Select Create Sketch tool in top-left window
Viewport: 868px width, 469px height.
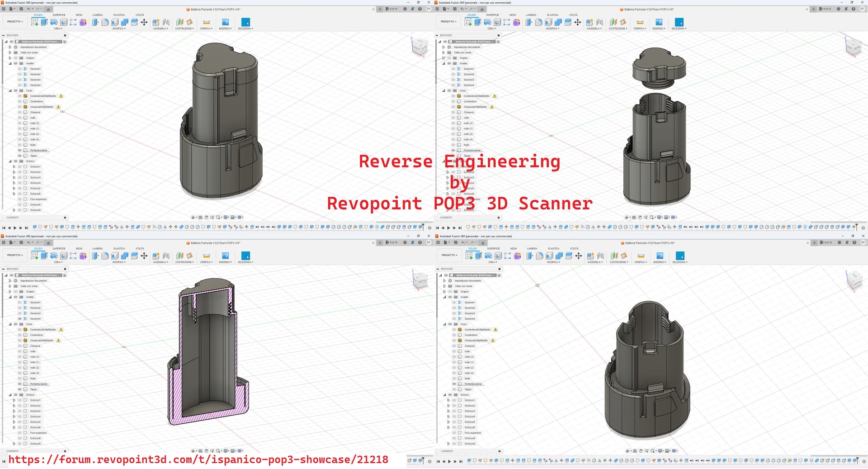pos(34,22)
